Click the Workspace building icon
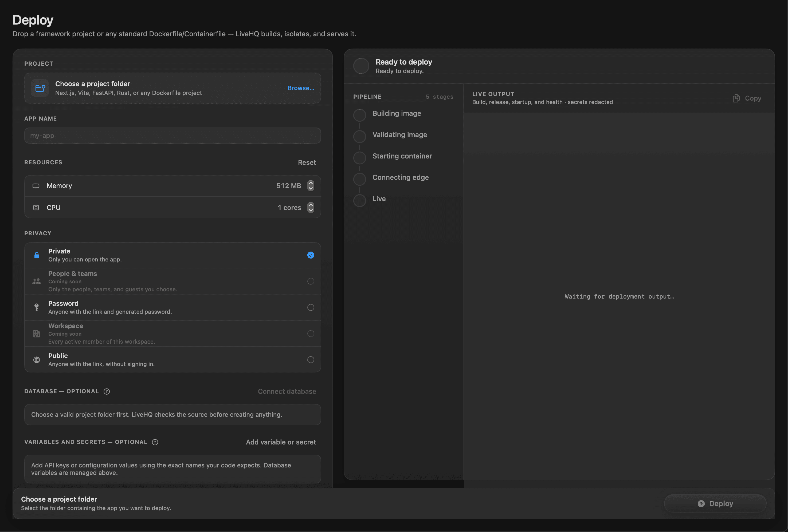 [x=37, y=334]
